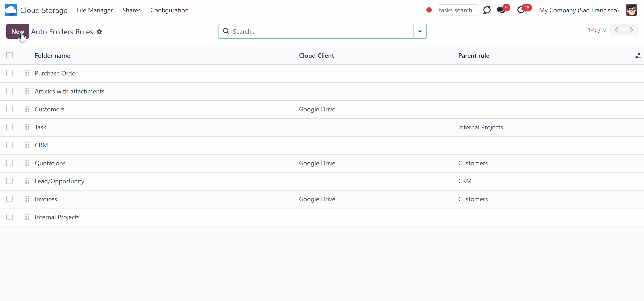Check the Task row checkbox
This screenshot has width=644, height=301.
(9, 127)
